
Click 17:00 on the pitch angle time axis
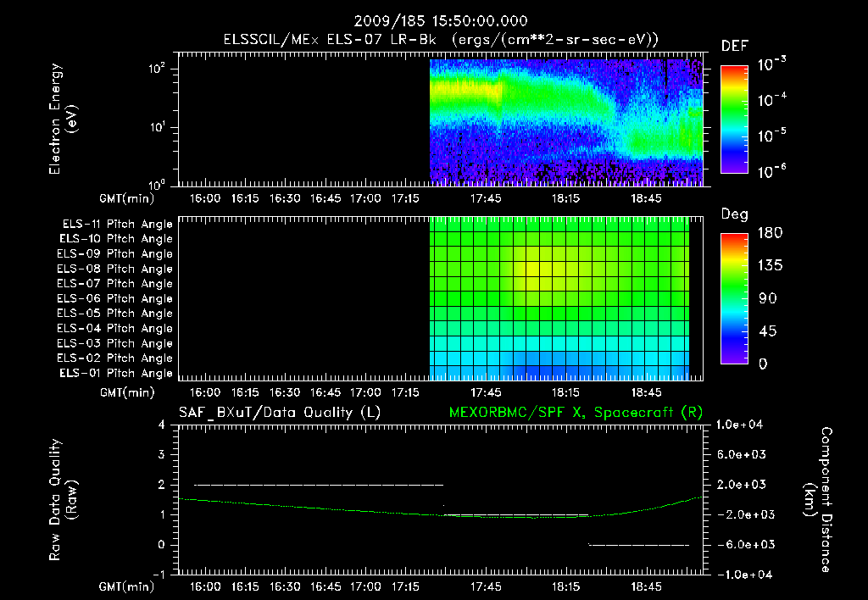[365, 392]
